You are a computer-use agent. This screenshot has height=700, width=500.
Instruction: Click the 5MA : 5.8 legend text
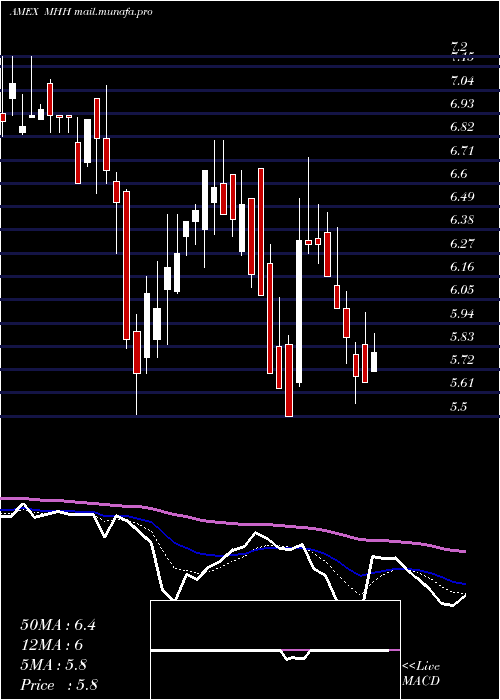click(x=54, y=665)
